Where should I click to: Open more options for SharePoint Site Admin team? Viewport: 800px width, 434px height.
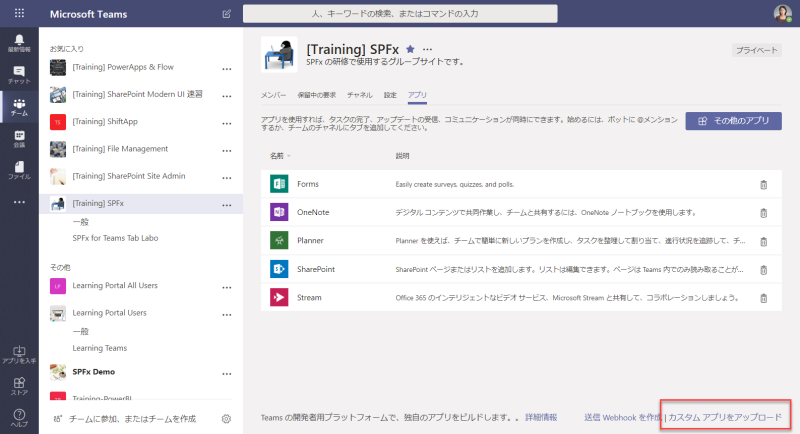coord(227,178)
